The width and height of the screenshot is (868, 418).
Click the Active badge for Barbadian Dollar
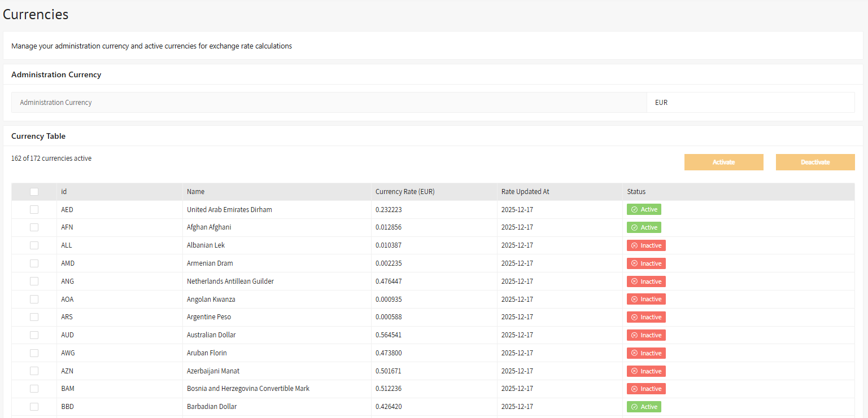[644, 407]
